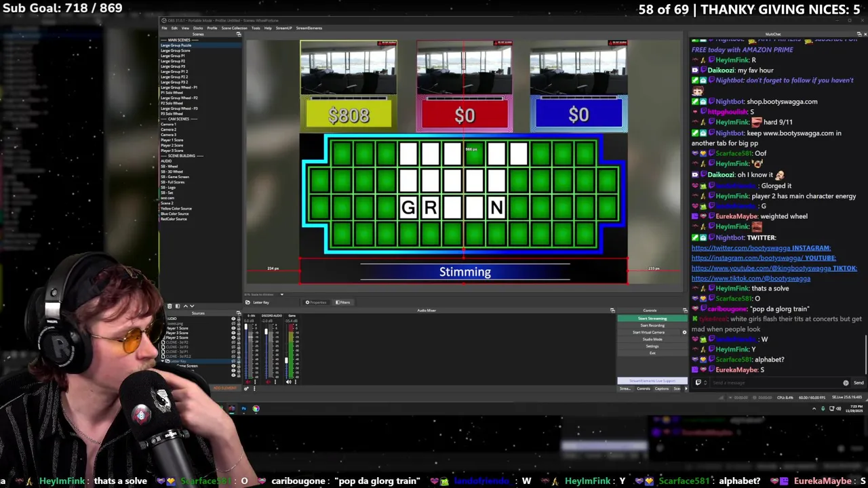Lock the AUDIO source
Viewport: 868px width, 488px height.
(239, 319)
